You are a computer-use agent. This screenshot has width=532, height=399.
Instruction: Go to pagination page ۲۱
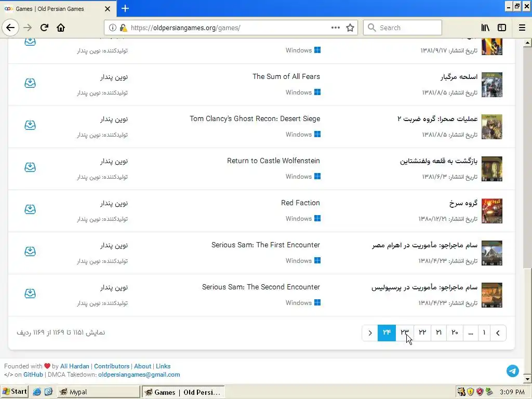(438, 332)
